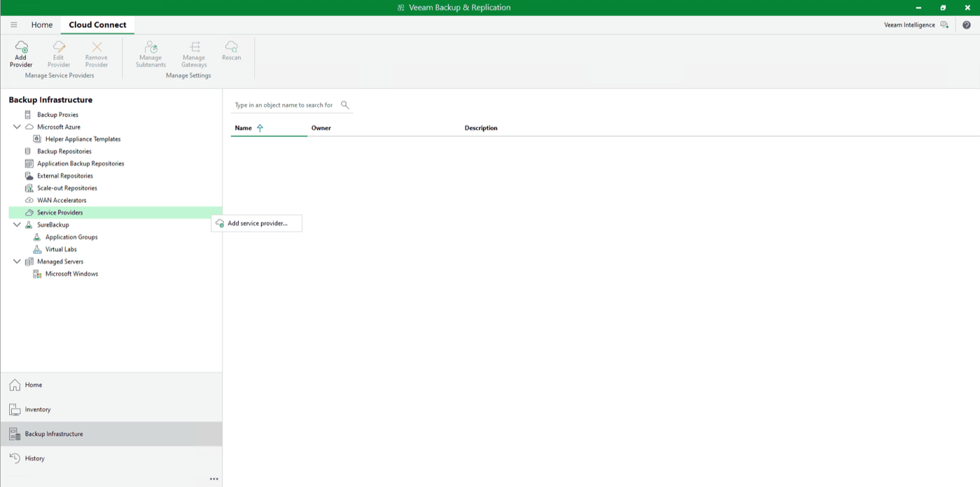Click the search magnifier icon
The height and width of the screenshot is (487, 980).
[345, 105]
